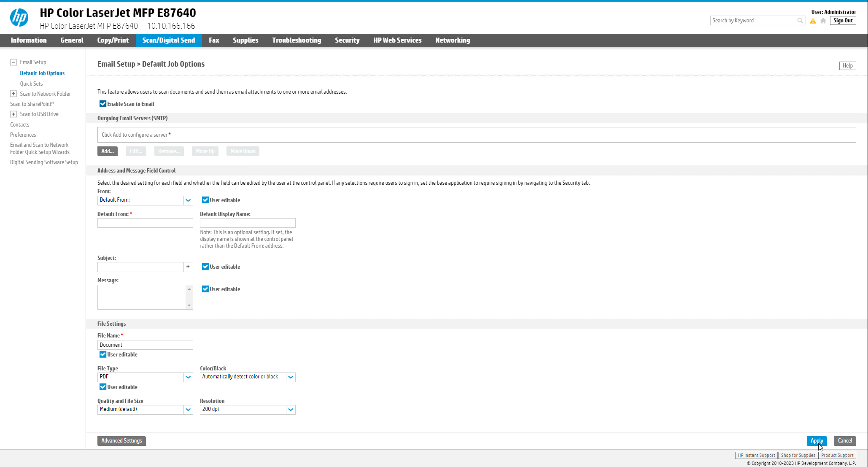Open HP Instant Support link

pos(756,455)
